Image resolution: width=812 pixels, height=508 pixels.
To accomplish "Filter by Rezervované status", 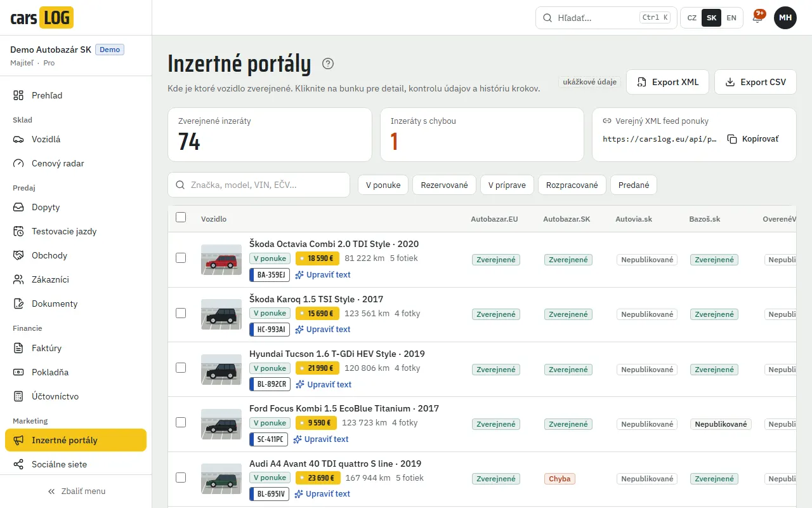I will pyautogui.click(x=444, y=185).
